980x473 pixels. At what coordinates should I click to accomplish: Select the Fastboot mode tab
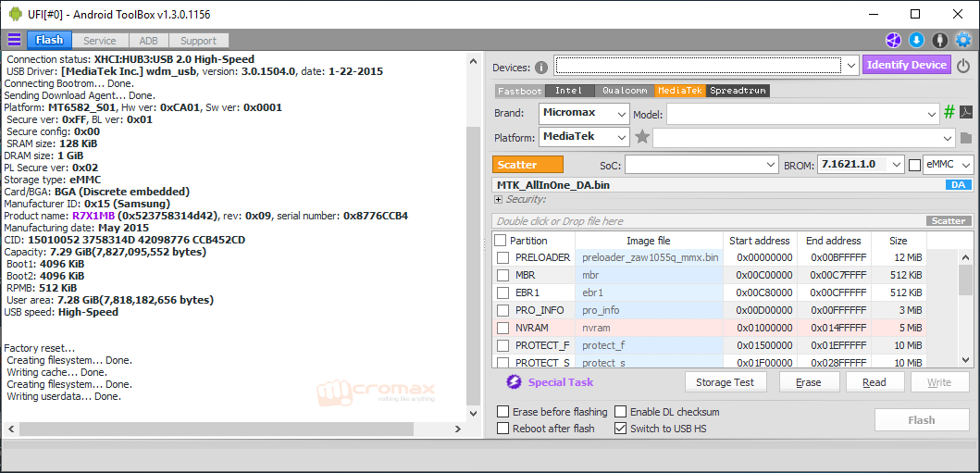(520, 91)
